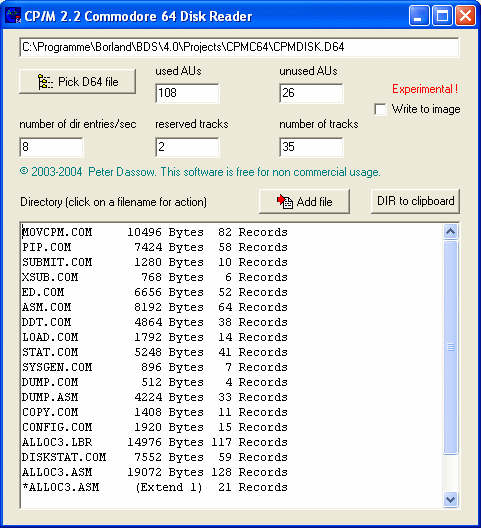Image resolution: width=481 pixels, height=528 pixels.
Task: Click the Add file button
Action: tap(304, 201)
